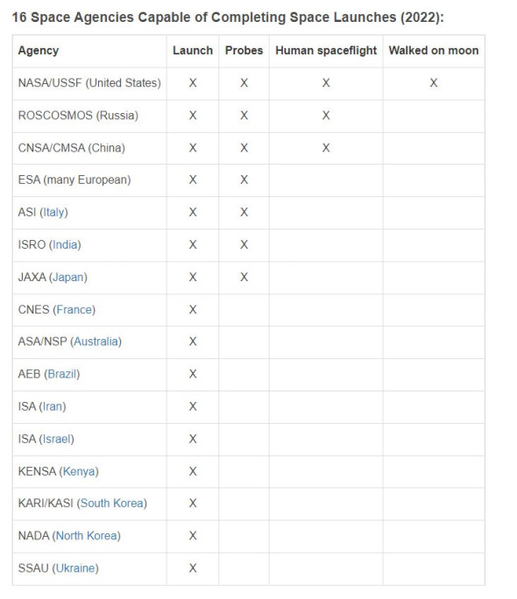
Task: Click the Human spaceflight column header
Action: pos(326,50)
